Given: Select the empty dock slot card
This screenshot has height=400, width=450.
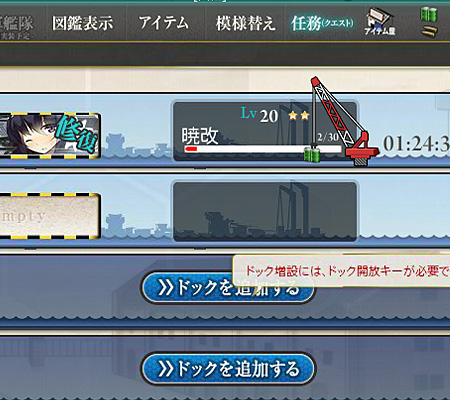Looking at the screenshot, I should pyautogui.click(x=50, y=216).
